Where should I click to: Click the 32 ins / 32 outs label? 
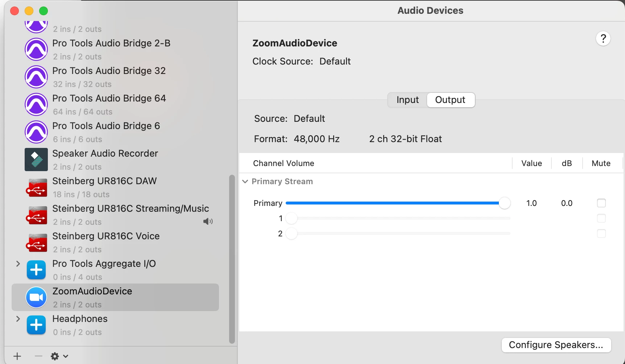tap(82, 84)
